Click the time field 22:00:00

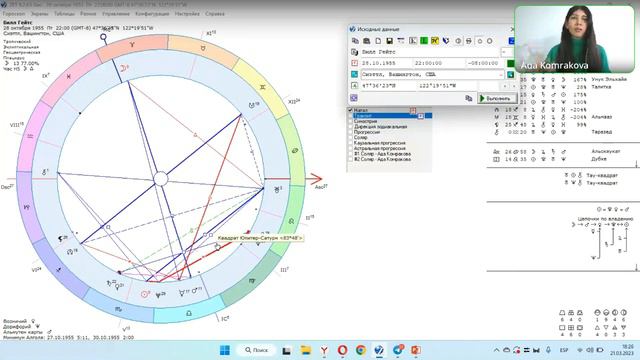439,63
